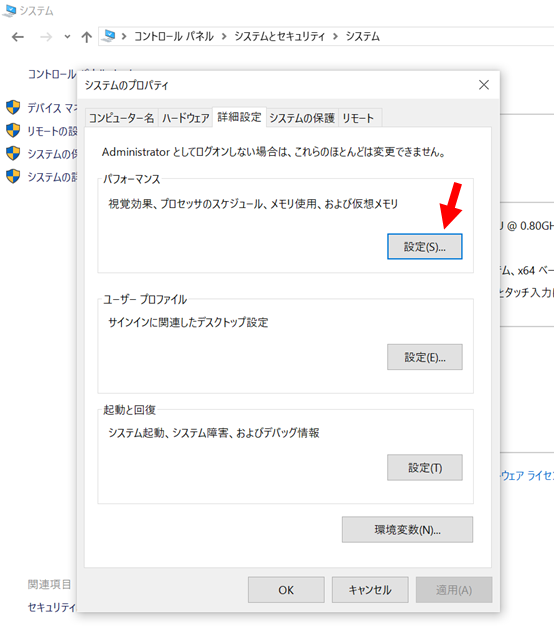Open システムの詳細設定 sidebar link
Viewport: 554px width, 632px height.
[52, 177]
